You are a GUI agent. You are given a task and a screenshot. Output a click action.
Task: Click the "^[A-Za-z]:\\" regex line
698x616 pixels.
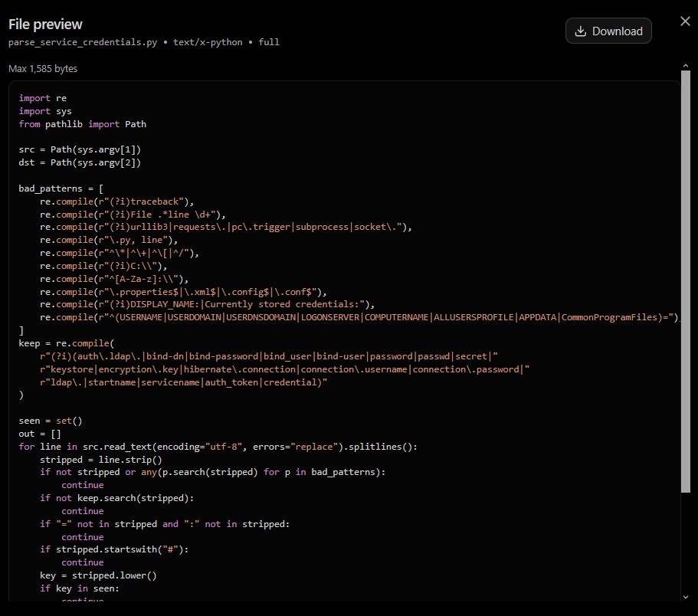(x=114, y=279)
